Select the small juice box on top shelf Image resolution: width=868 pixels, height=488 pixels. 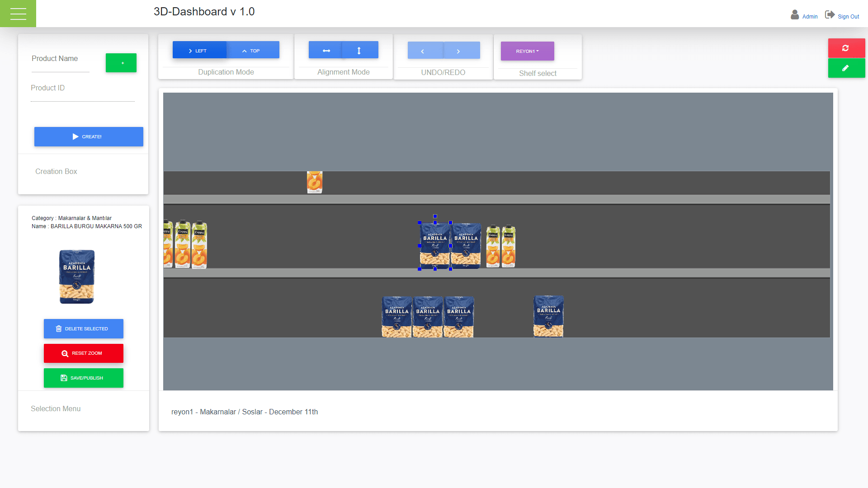click(315, 182)
